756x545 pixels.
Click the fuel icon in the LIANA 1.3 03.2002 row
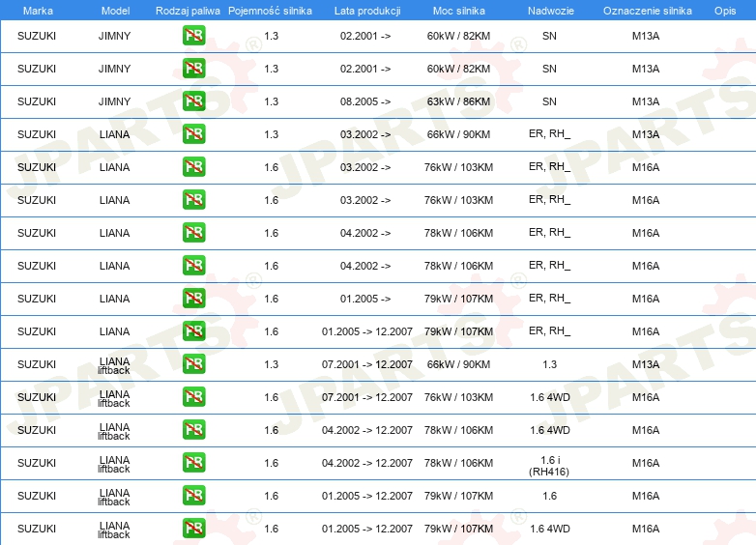(x=193, y=134)
